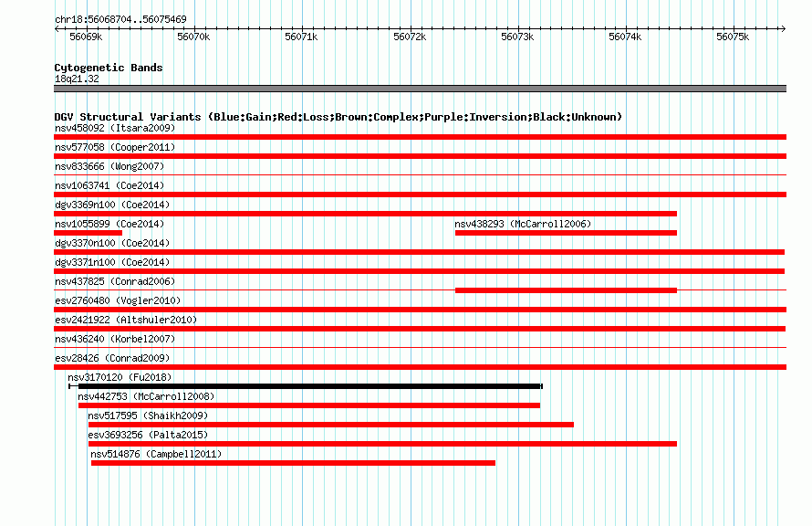Select the Cytogenetic Bands track title
The height and width of the screenshot is (526, 812).
pyautogui.click(x=109, y=68)
